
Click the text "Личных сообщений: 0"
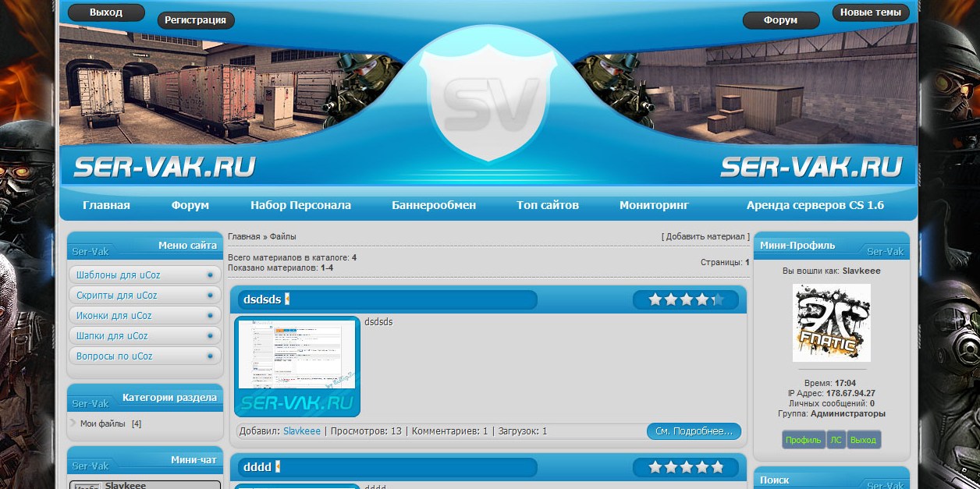coord(832,403)
